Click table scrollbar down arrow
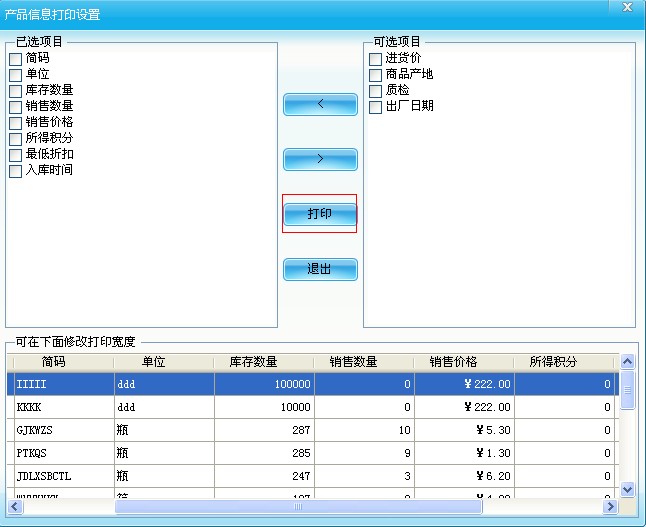The width and height of the screenshot is (646, 527). (628, 489)
